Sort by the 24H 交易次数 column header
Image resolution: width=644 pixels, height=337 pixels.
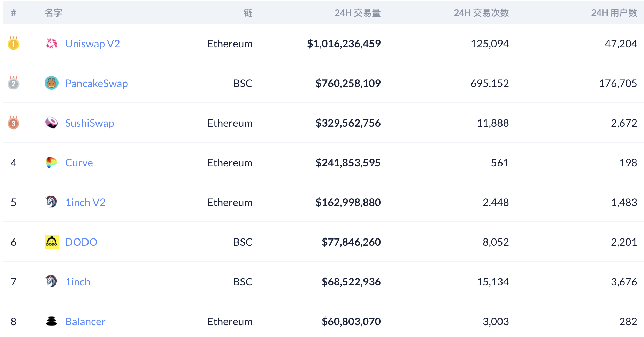click(x=481, y=13)
